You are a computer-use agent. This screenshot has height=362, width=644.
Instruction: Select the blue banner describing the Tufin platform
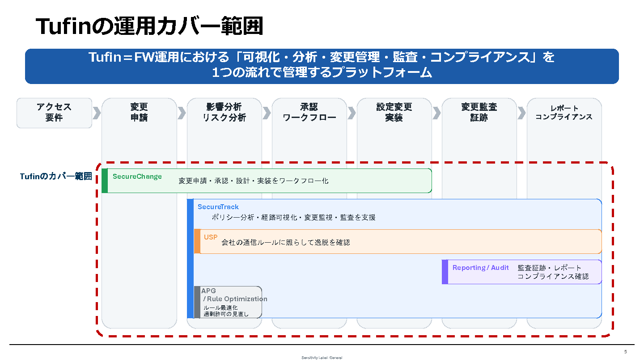pyautogui.click(x=322, y=66)
